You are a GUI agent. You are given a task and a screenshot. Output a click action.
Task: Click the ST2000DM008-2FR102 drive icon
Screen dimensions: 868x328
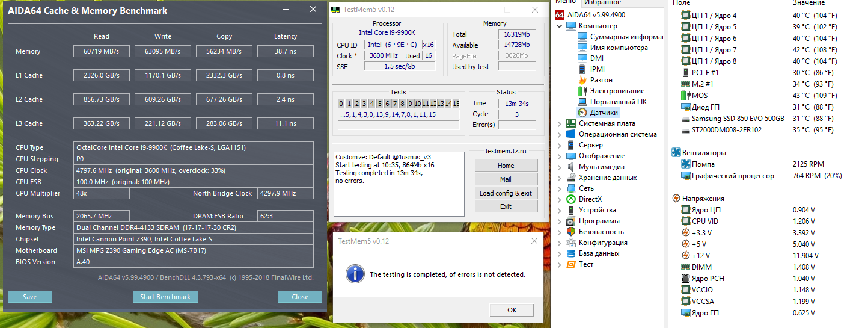(686, 130)
